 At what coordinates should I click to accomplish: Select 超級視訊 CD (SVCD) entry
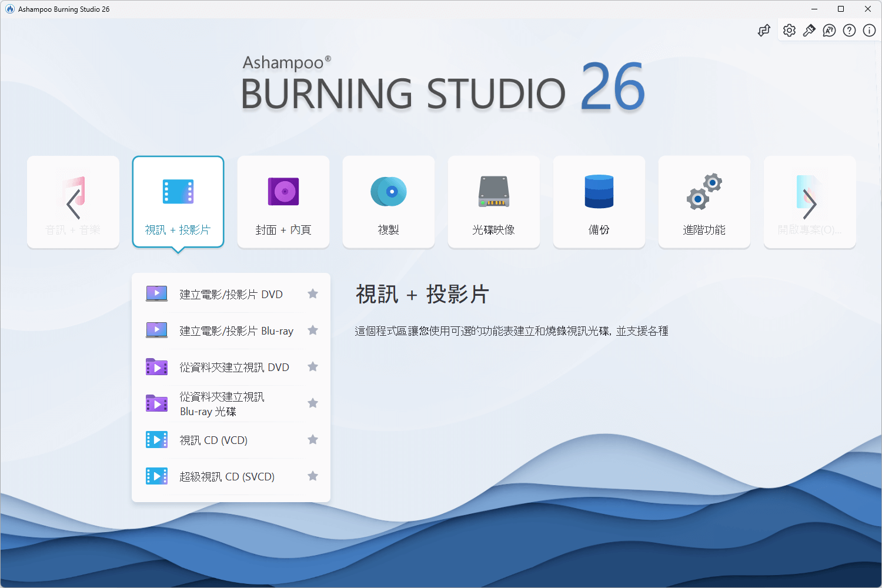pyautogui.click(x=231, y=476)
